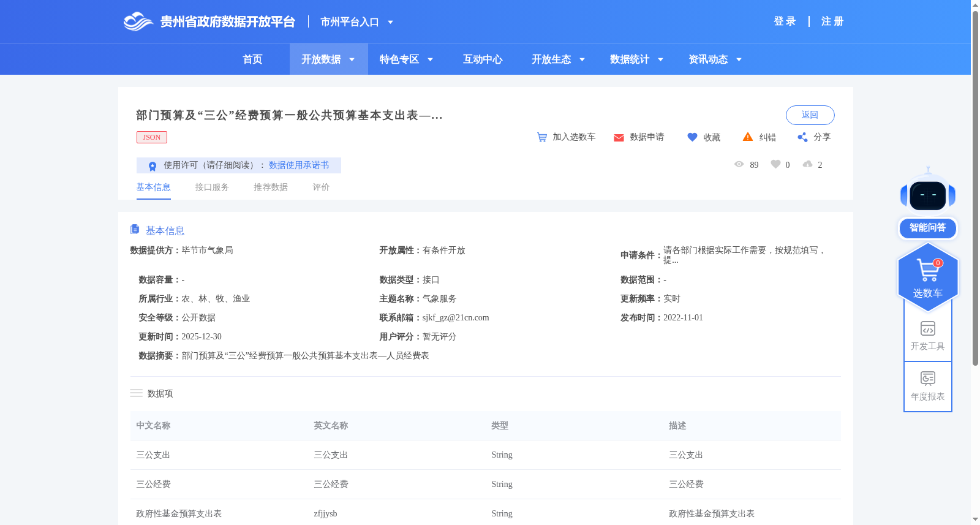Click the shopping cart icon beside 加入选数车
Viewport: 980px width, 525px height.
[542, 137]
